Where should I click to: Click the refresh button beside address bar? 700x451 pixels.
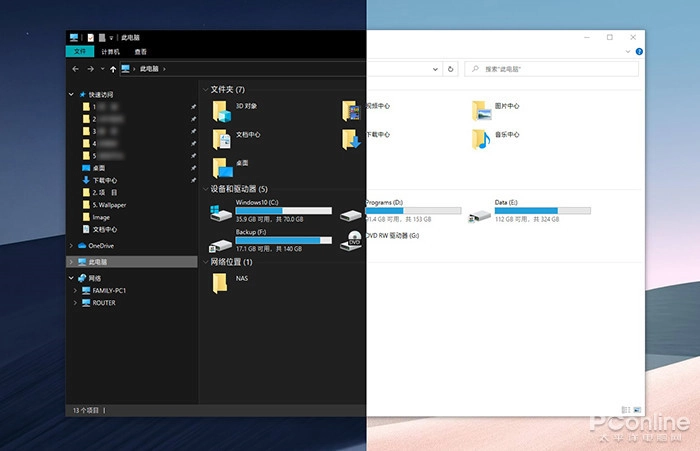pyautogui.click(x=451, y=69)
